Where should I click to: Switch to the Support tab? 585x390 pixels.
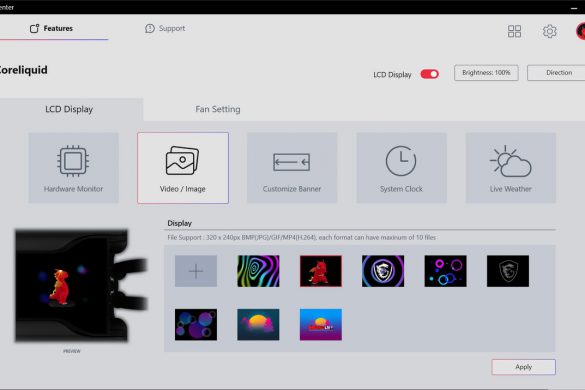tap(165, 28)
